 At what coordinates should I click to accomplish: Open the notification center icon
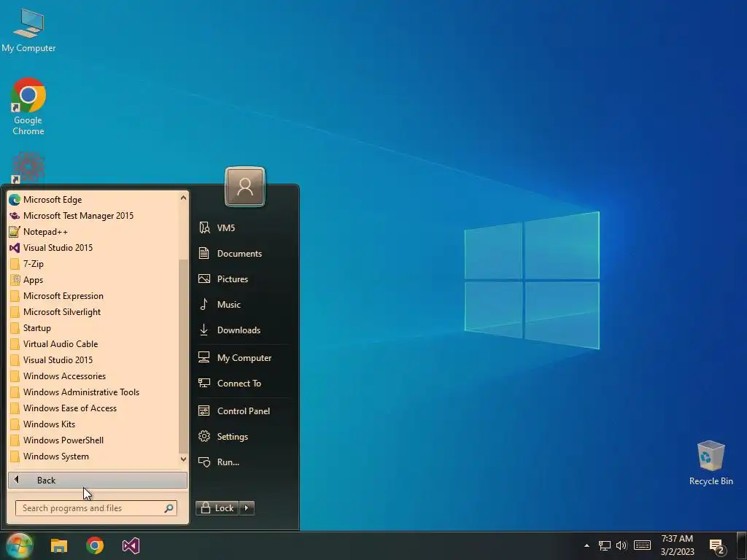pos(718,546)
